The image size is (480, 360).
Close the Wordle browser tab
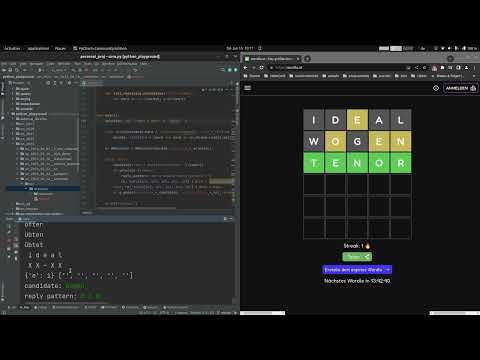click(x=298, y=59)
